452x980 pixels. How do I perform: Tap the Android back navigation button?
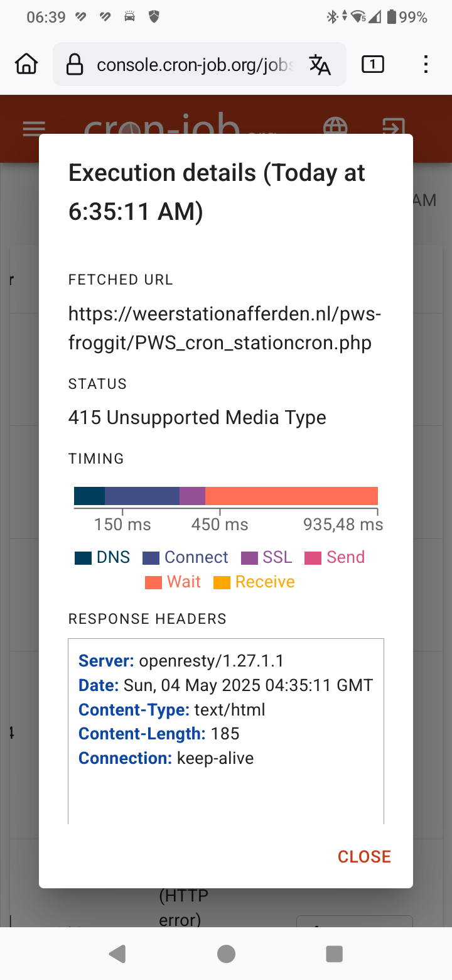point(117,954)
